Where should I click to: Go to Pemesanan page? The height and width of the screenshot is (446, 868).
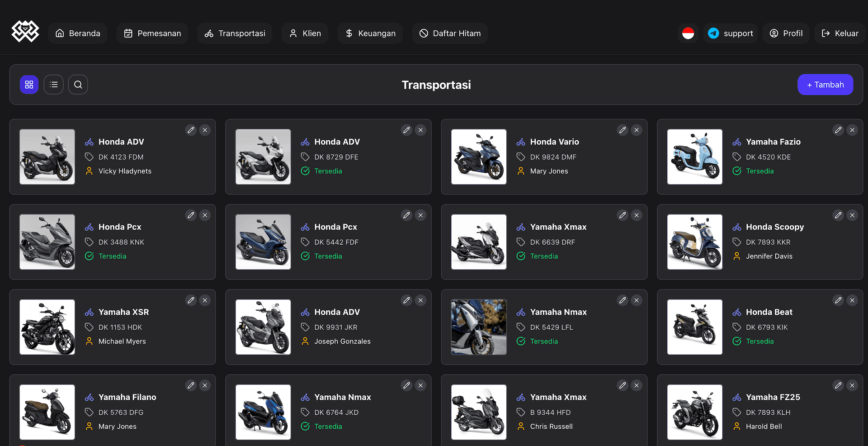pos(152,33)
